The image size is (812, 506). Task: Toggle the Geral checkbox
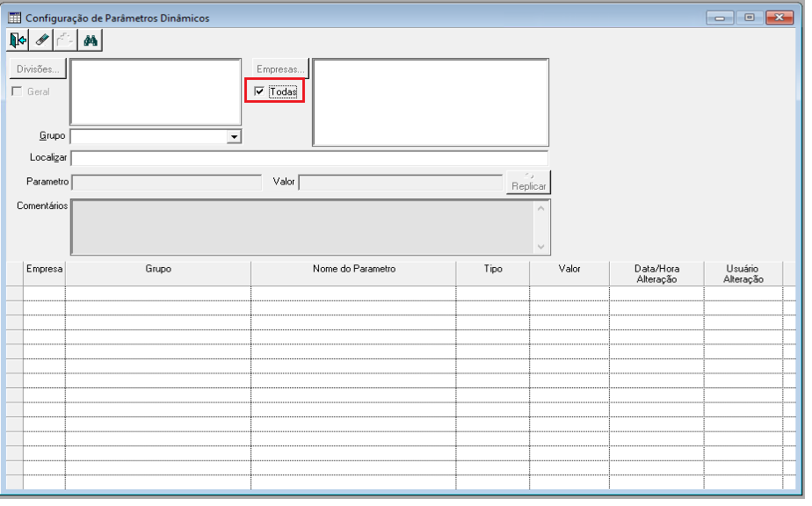click(17, 91)
